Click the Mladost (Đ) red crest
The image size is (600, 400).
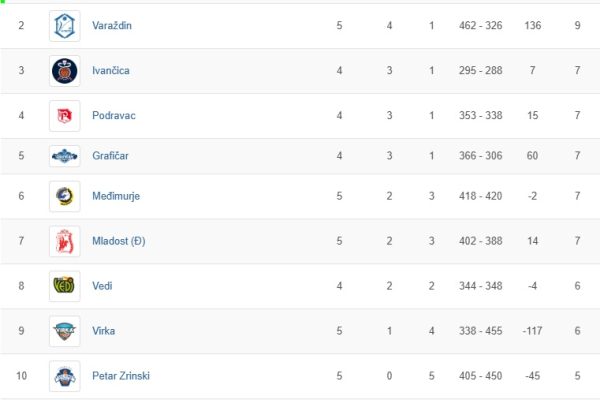tap(65, 241)
